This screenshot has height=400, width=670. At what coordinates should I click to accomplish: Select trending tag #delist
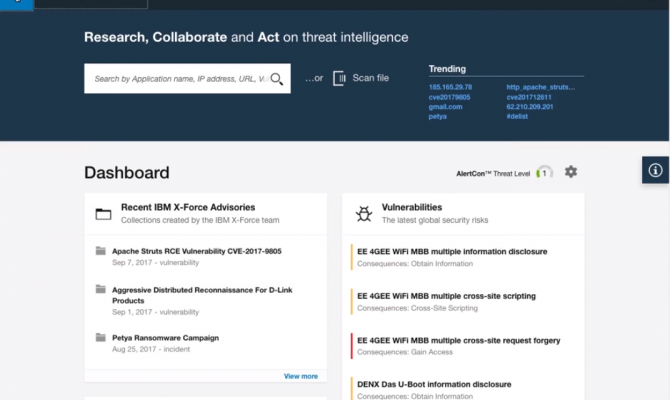tap(517, 116)
